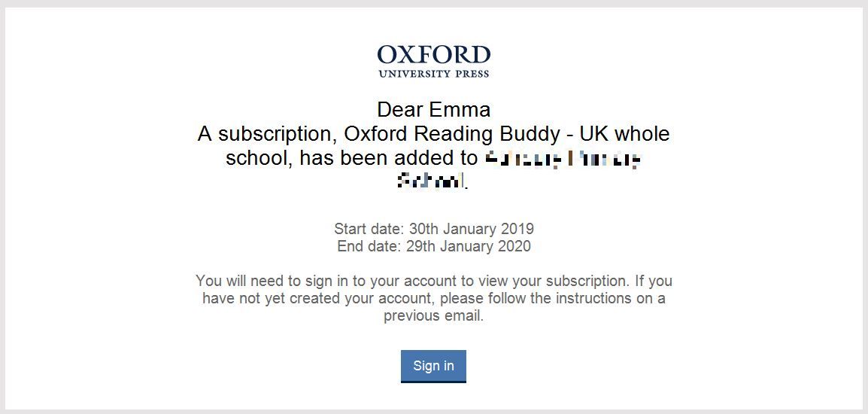Click the 'previous email.' text
This screenshot has width=868, height=414.
point(434,316)
